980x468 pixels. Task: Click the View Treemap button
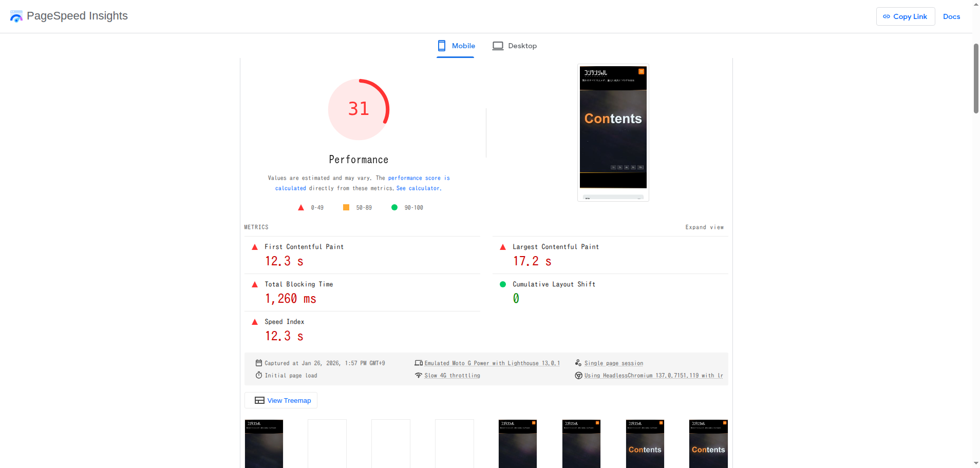click(x=280, y=400)
